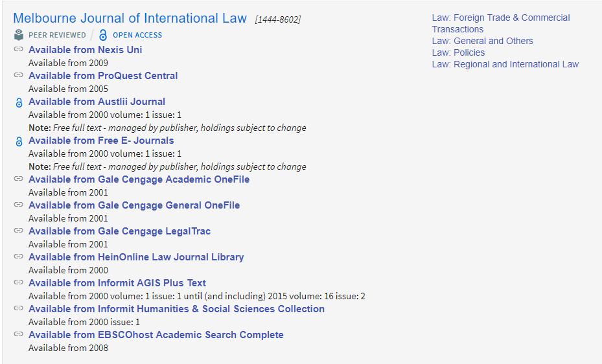
Task: Open EBSCOhost Academic Search Complete link
Action: (x=156, y=335)
